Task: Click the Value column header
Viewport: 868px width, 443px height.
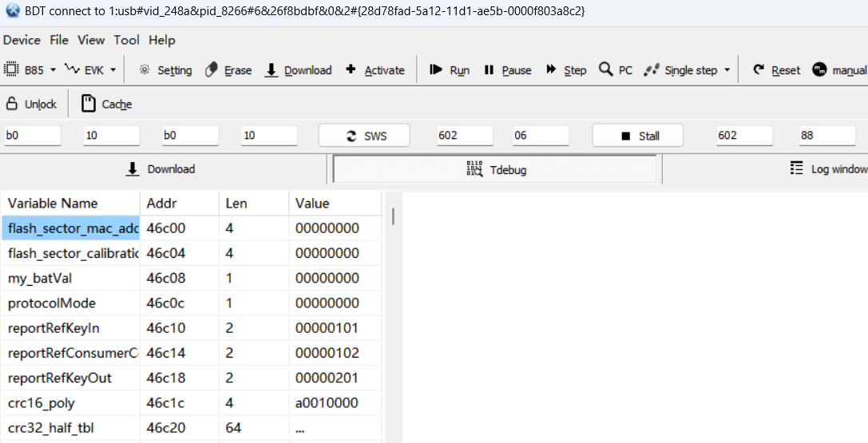Action: (x=335, y=203)
